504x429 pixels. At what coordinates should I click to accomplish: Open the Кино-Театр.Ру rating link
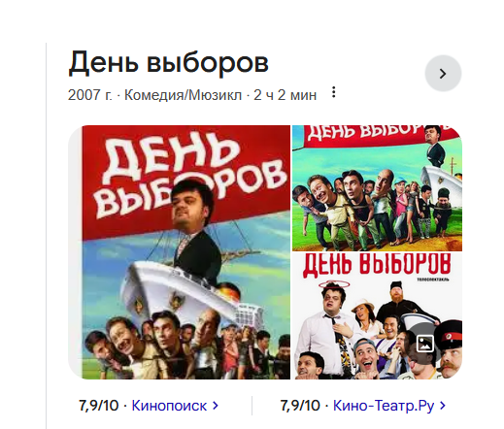pos(384,406)
